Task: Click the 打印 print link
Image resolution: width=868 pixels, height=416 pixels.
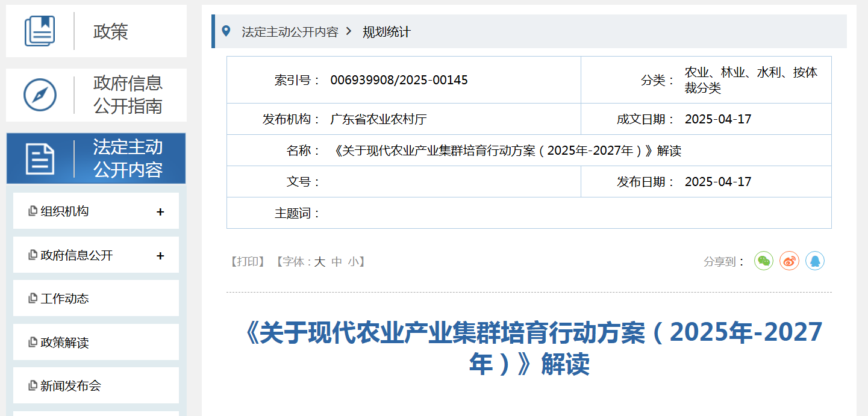Action: pyautogui.click(x=248, y=262)
